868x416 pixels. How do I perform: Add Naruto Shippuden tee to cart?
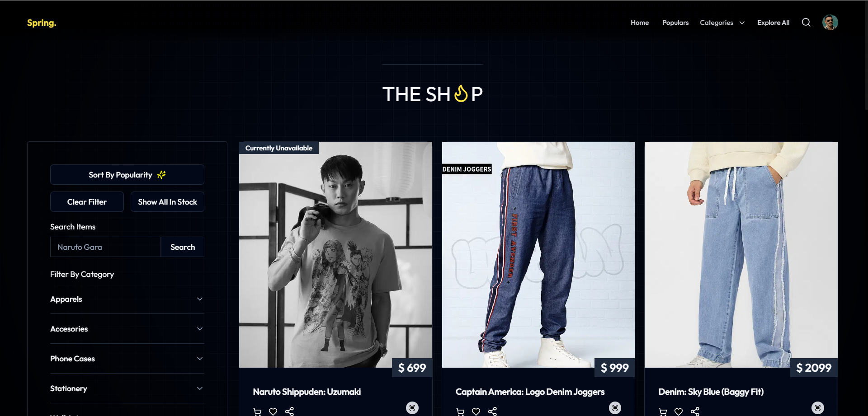[x=257, y=411]
